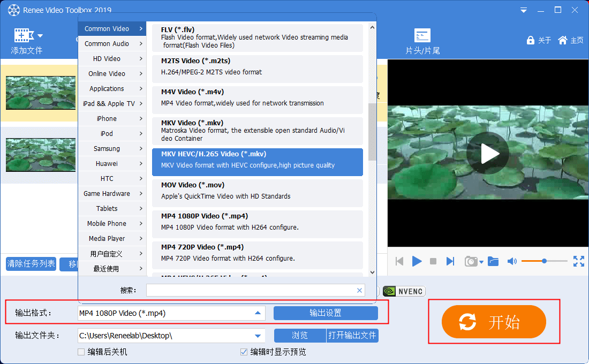The width and height of the screenshot is (589, 364).
Task: Select the first lotus video thumbnail
Action: coord(41,93)
